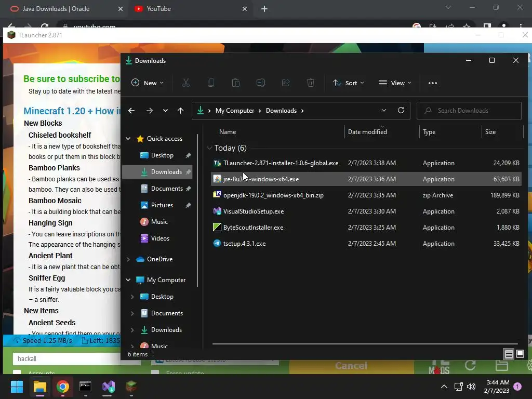This screenshot has width=532, height=399.
Task: Open the See more (three dots) menu
Action: 433,83
